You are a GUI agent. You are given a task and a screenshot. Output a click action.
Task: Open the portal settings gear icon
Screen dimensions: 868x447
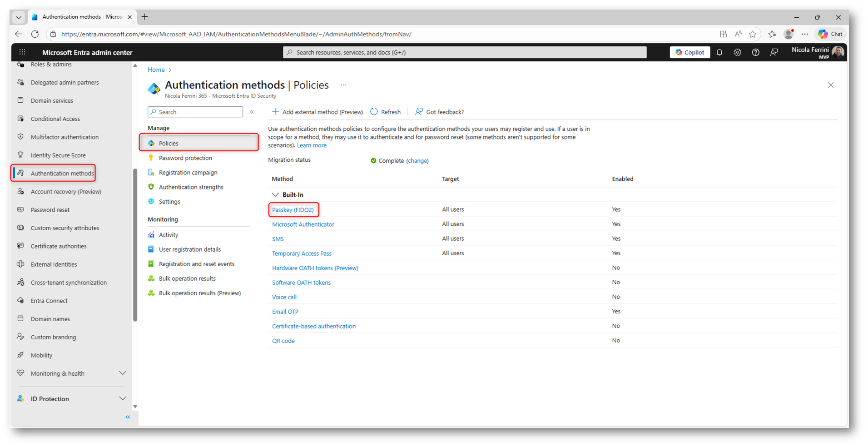(x=737, y=53)
